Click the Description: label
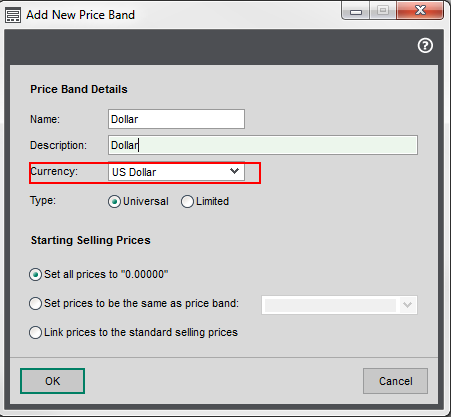 [x=58, y=145]
